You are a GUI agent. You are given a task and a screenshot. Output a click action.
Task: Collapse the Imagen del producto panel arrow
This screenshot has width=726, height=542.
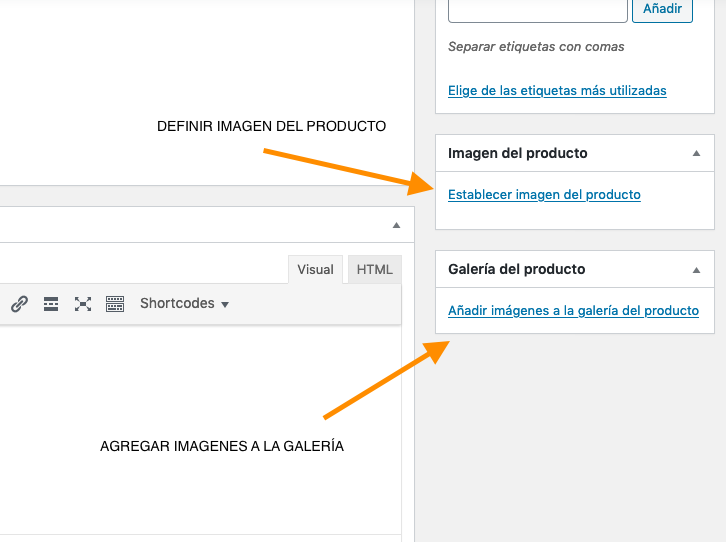click(696, 153)
